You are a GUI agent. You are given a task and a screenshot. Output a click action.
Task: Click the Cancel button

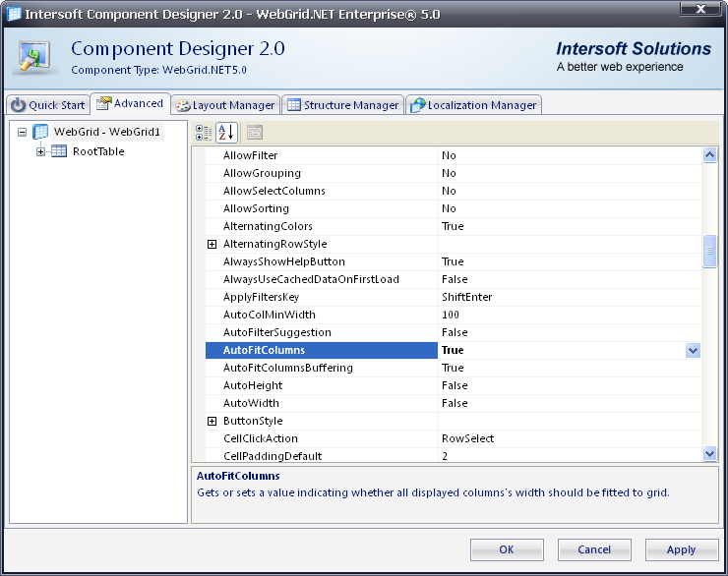click(x=594, y=549)
